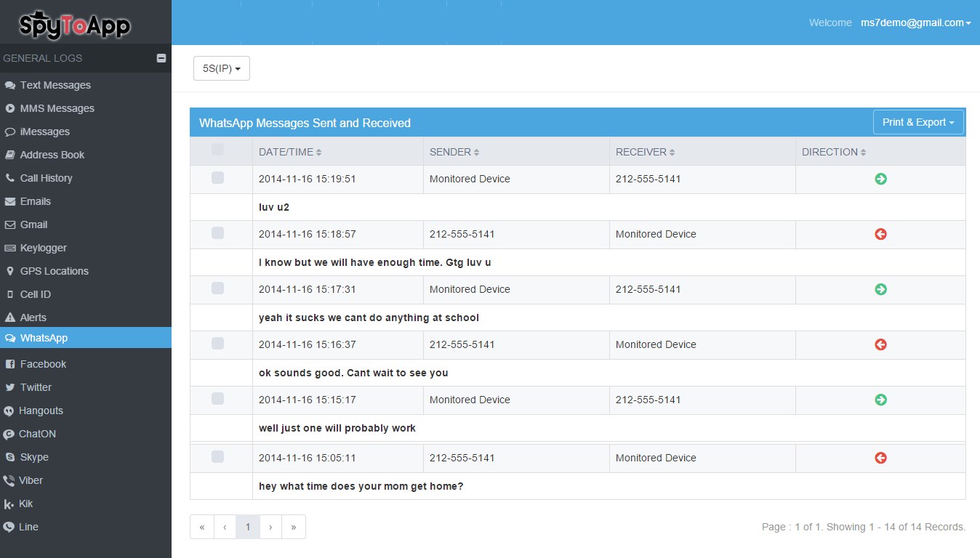This screenshot has width=980, height=558.
Task: Click message "hey what time does your mom get home?"
Action: pyautogui.click(x=361, y=486)
